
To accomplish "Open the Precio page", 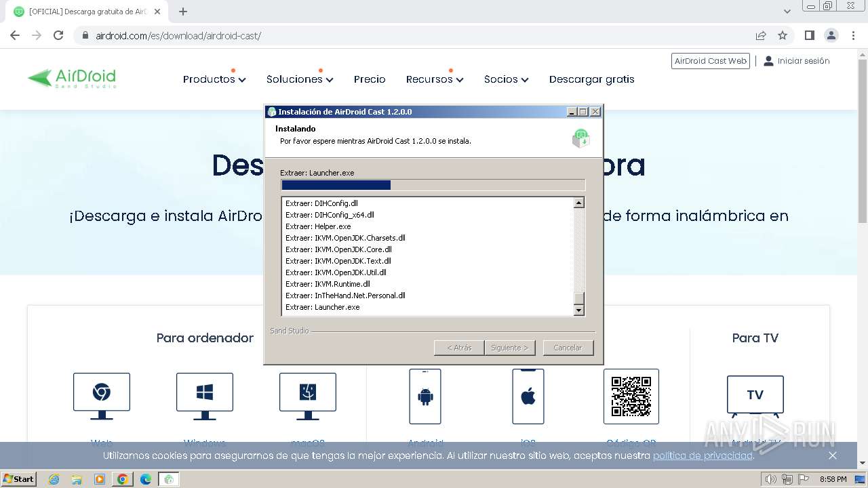I will (x=370, y=79).
